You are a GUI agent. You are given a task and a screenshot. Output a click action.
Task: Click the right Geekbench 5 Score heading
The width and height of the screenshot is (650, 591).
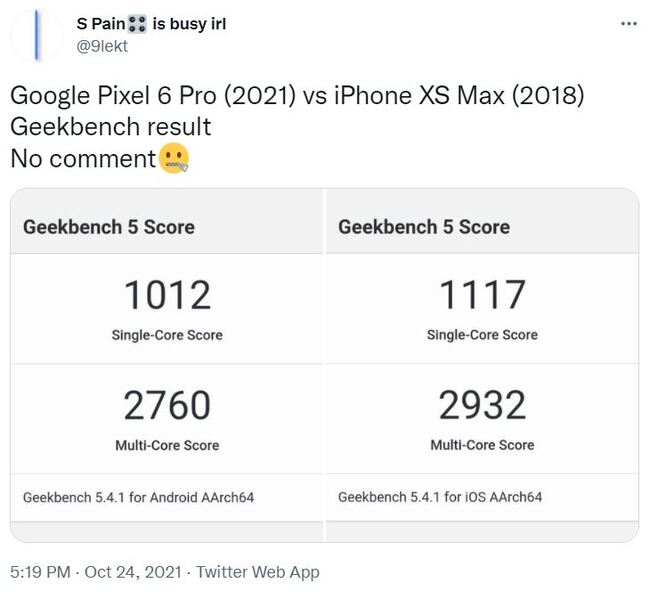coord(424,227)
